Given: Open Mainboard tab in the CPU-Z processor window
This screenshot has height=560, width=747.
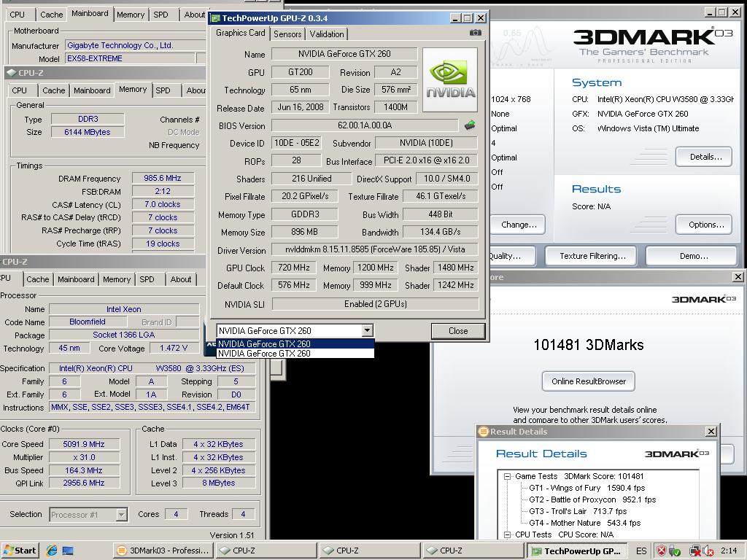Looking at the screenshot, I should pyautogui.click(x=76, y=279).
